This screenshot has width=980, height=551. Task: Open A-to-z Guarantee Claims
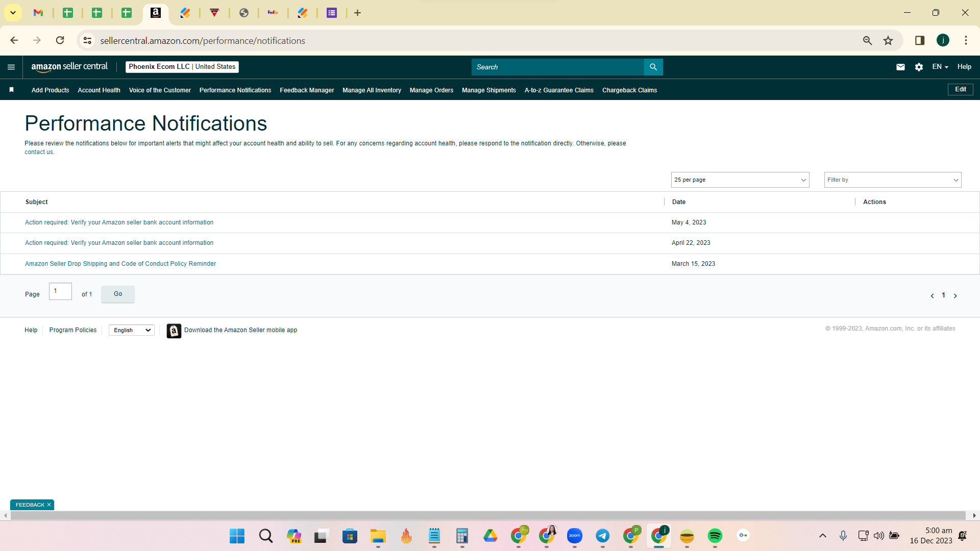[559, 90]
